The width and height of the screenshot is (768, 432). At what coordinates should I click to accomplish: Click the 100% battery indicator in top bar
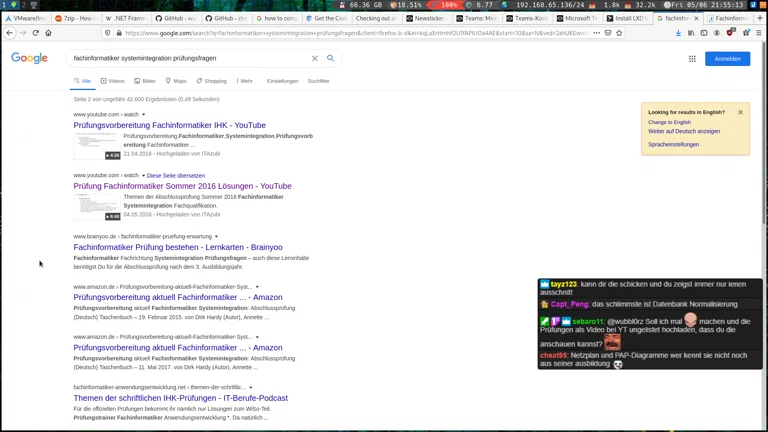coord(449,5)
